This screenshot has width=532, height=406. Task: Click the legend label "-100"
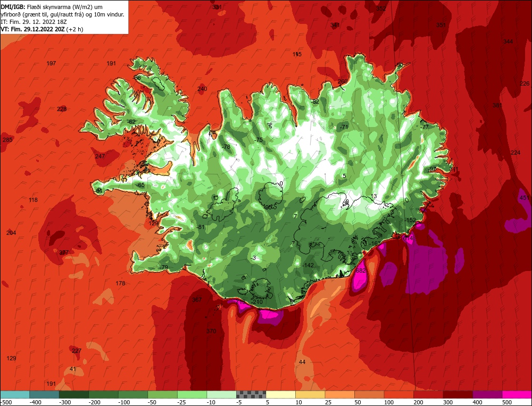[x=124, y=402]
